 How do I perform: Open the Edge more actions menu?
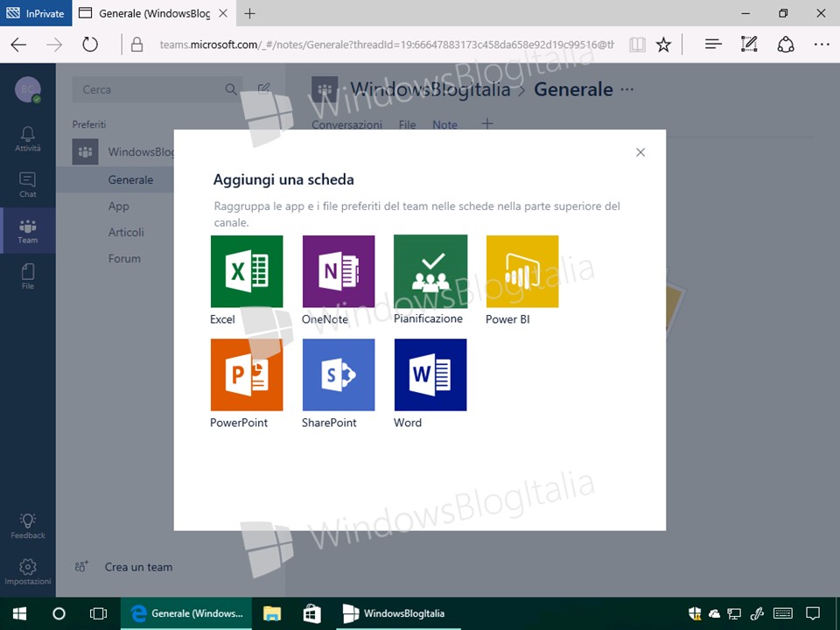tap(822, 45)
